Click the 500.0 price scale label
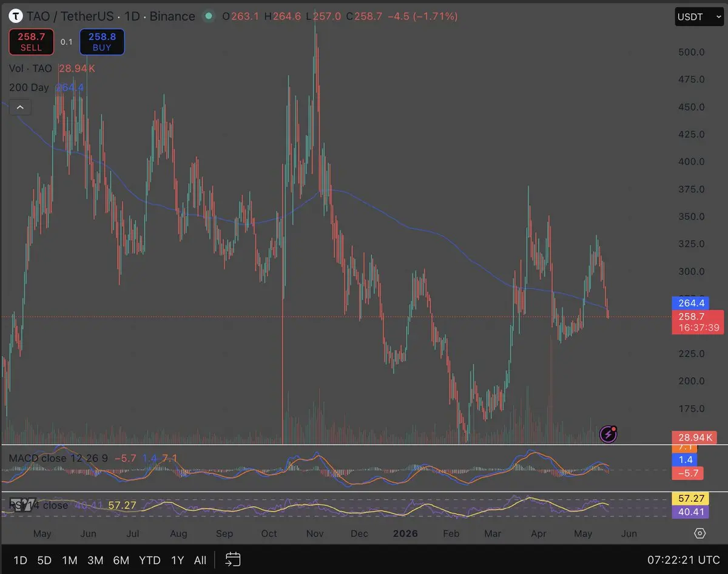 [692, 52]
